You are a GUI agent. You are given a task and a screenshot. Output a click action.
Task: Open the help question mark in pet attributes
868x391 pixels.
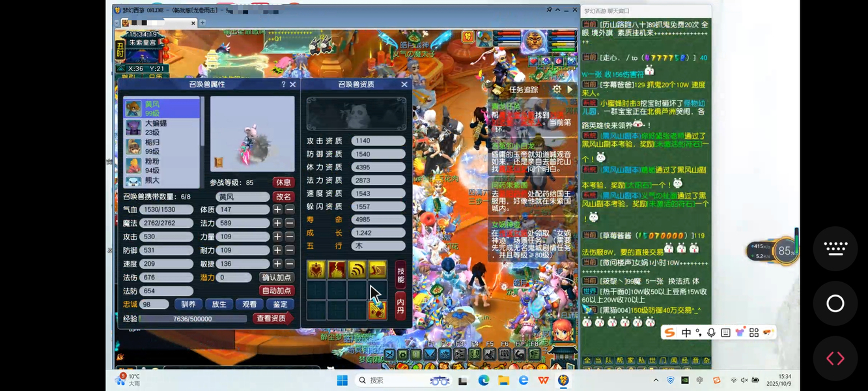(x=283, y=85)
